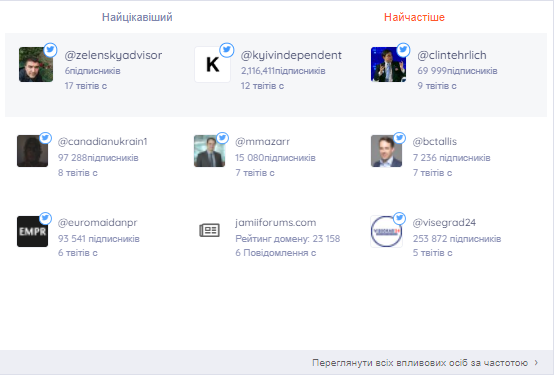Open the @bctallis handle
Screen dimensions: 559x377
click(435, 142)
